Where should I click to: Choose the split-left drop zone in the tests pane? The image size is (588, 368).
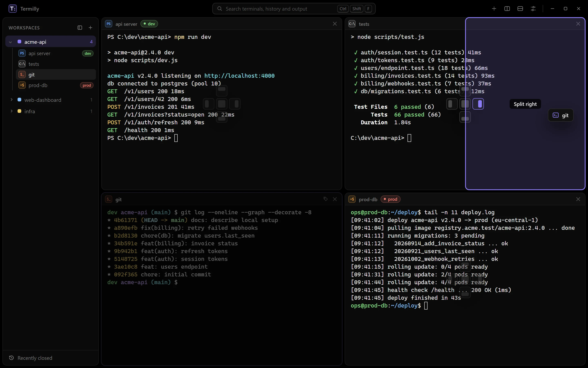pos(452,104)
